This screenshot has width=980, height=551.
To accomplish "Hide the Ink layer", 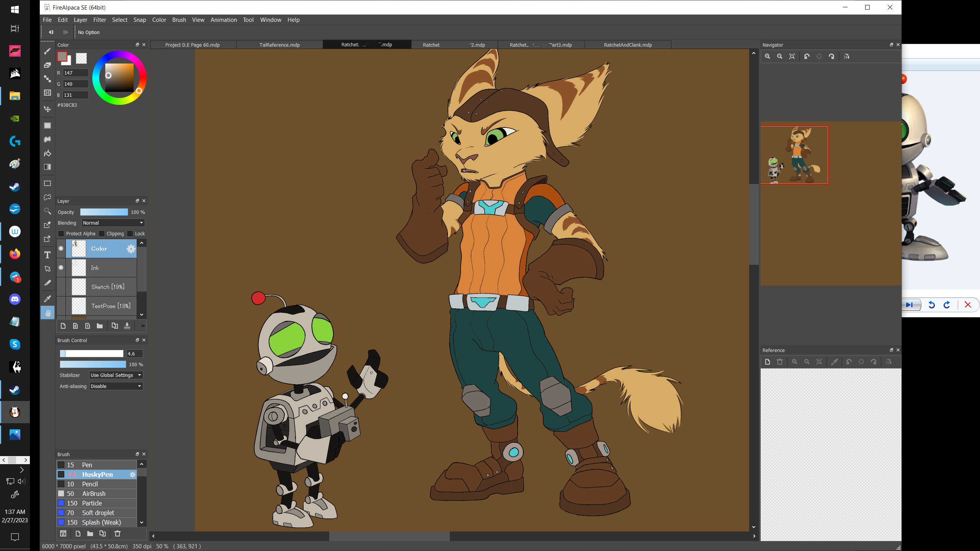I will (61, 267).
